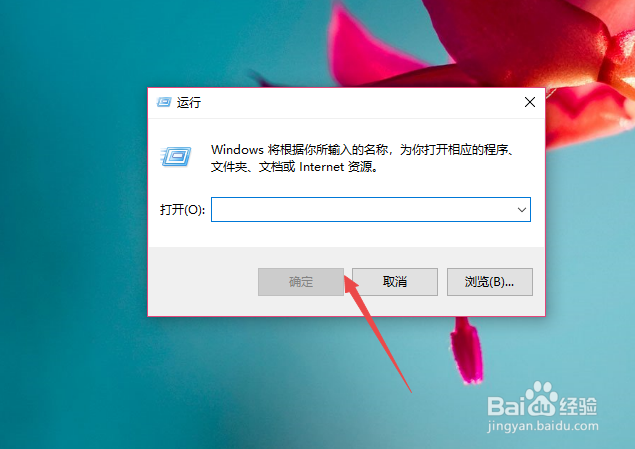Click the pink flower bud below the dialog

pos(466,350)
